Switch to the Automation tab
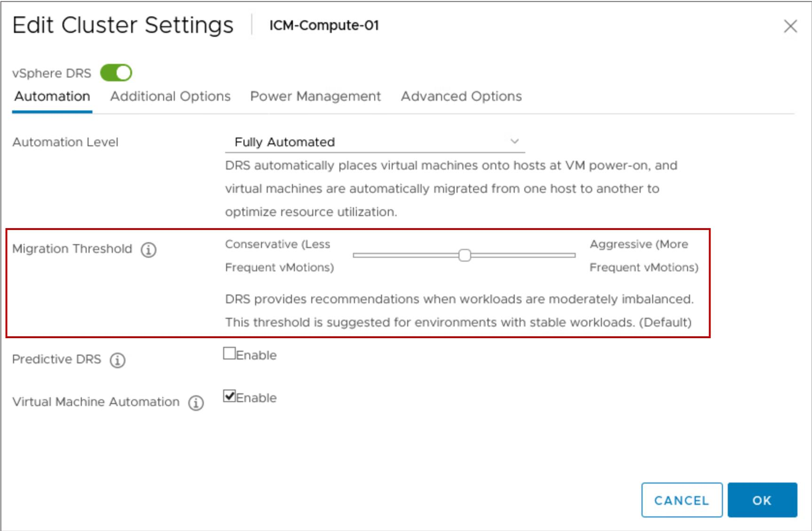Viewport: 812px width, 531px height. tap(52, 96)
